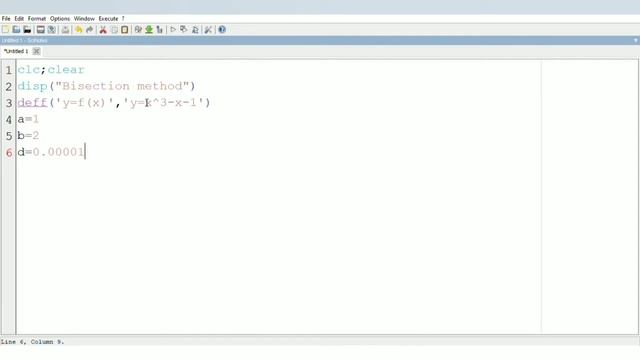Expand the SciNotes title bar arrow
640x360 pixels.
point(636,40)
